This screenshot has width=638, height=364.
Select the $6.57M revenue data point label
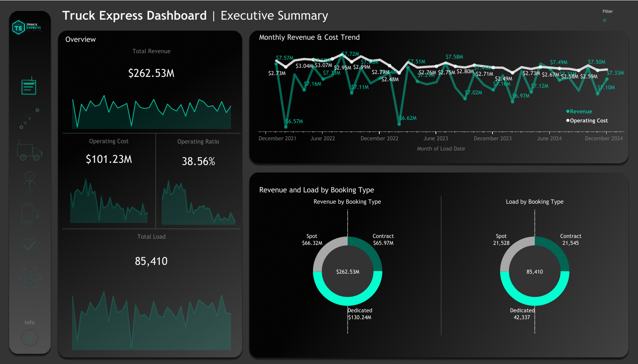(294, 121)
